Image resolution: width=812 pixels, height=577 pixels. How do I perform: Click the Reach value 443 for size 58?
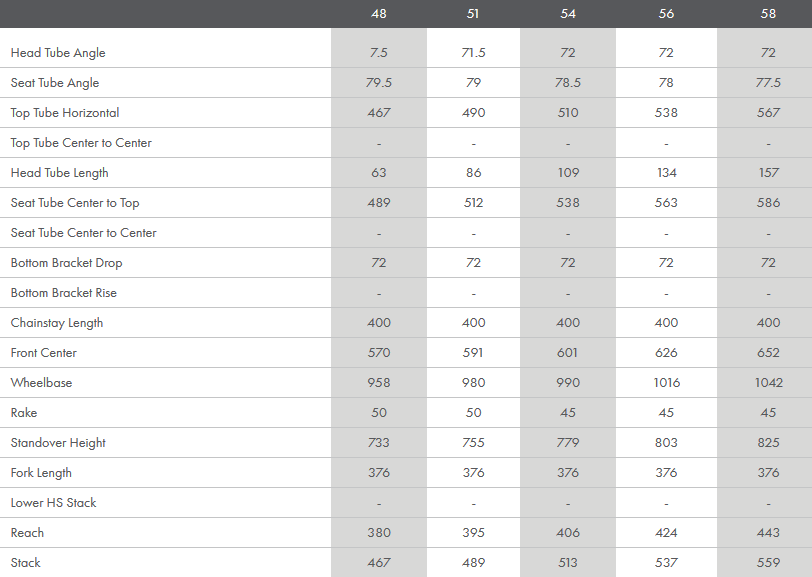(x=768, y=533)
